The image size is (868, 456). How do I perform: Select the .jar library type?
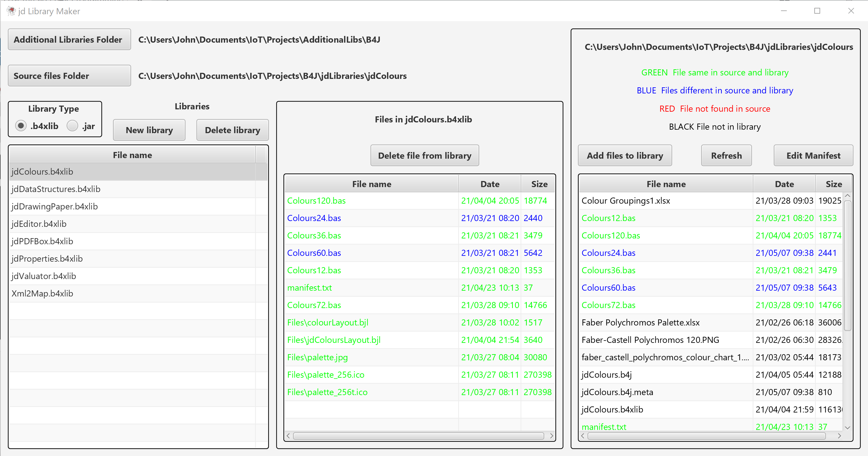[x=73, y=126]
